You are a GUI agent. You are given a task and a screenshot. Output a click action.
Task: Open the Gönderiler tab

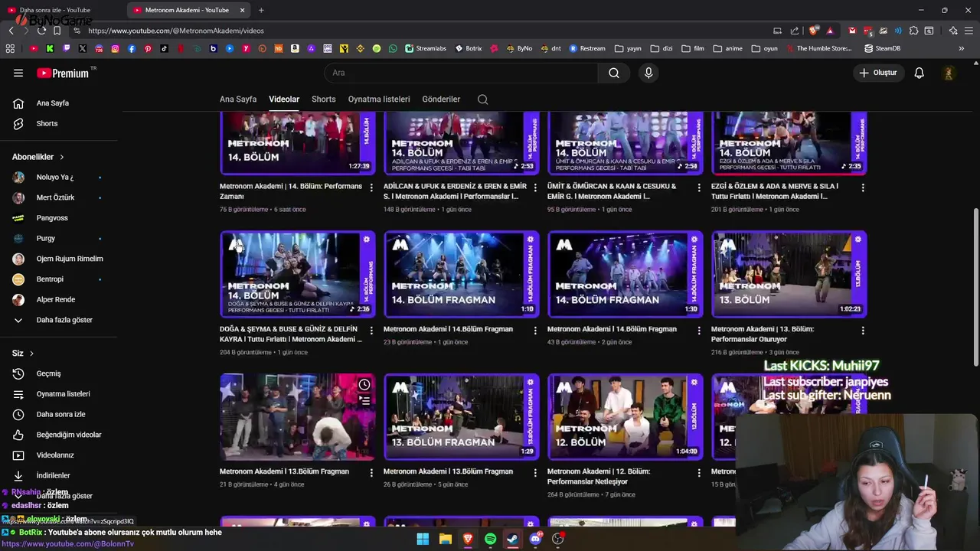click(x=441, y=99)
